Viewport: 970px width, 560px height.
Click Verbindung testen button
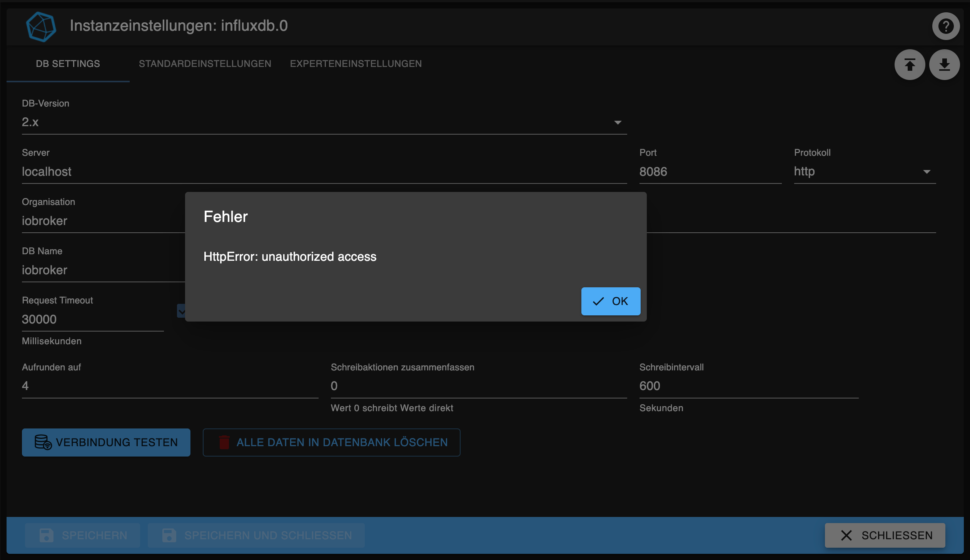[106, 442]
